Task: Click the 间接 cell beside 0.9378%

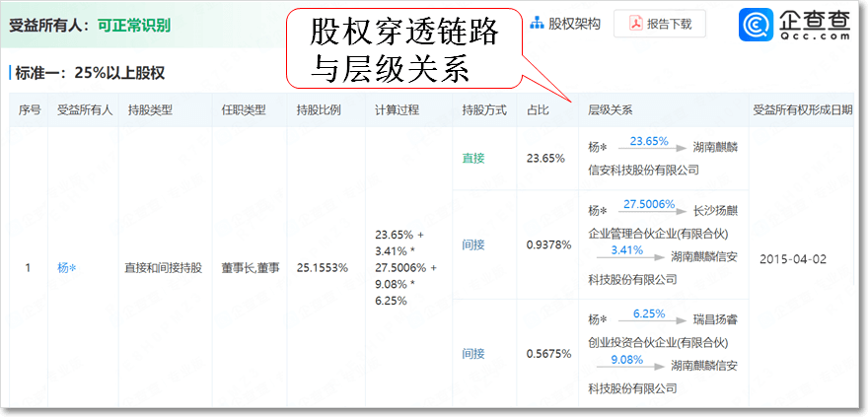Action: [x=473, y=245]
